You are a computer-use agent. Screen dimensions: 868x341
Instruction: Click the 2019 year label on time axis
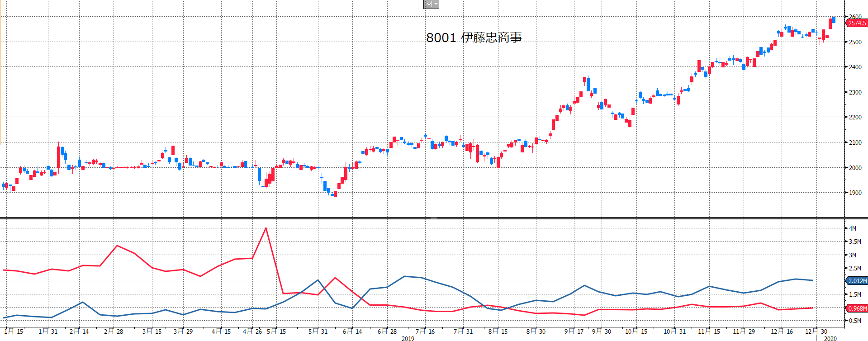pos(408,338)
